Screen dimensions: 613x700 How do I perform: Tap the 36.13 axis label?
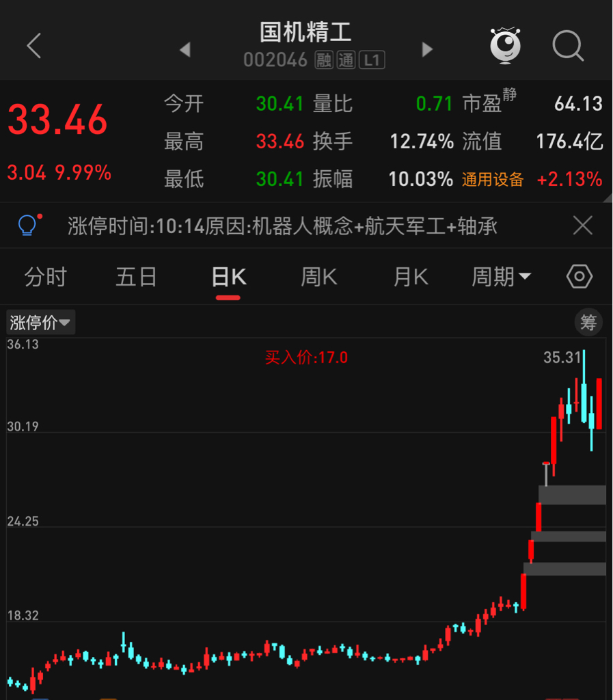pos(23,345)
